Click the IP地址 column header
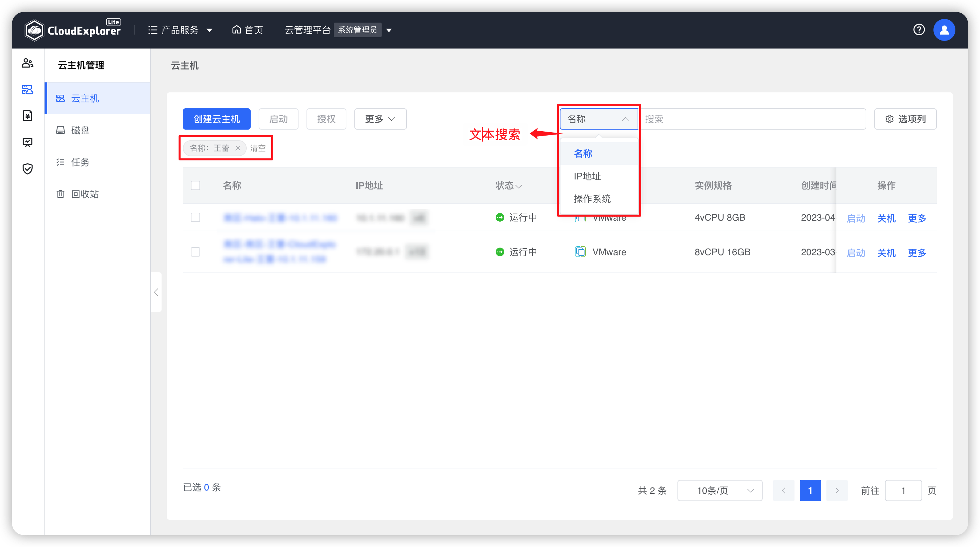The width and height of the screenshot is (980, 547). point(369,185)
